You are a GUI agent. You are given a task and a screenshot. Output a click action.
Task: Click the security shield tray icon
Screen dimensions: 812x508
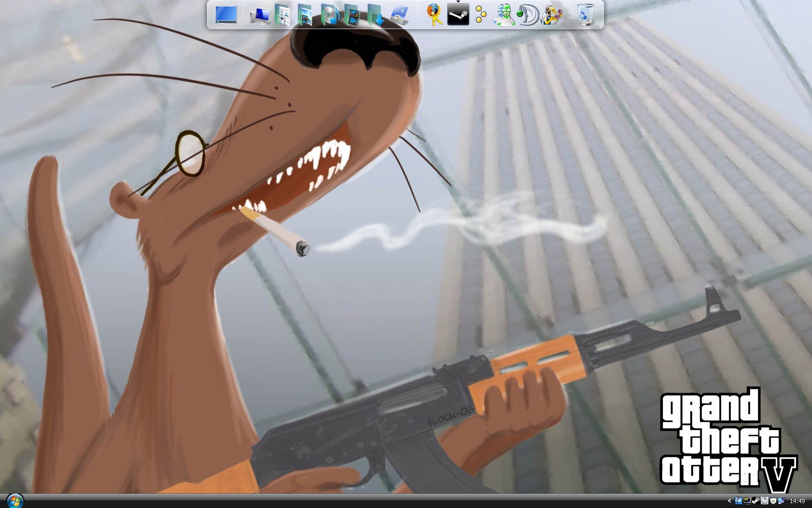point(773,501)
